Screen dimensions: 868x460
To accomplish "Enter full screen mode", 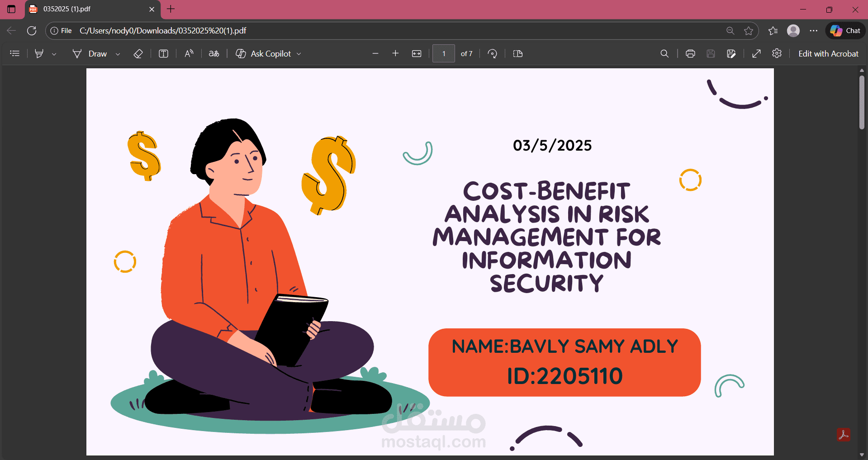I will [x=756, y=53].
